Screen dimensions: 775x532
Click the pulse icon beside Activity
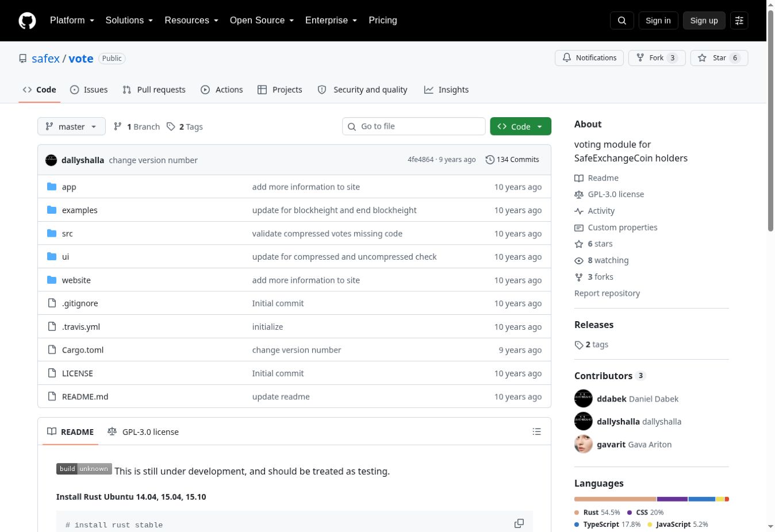pos(579,211)
